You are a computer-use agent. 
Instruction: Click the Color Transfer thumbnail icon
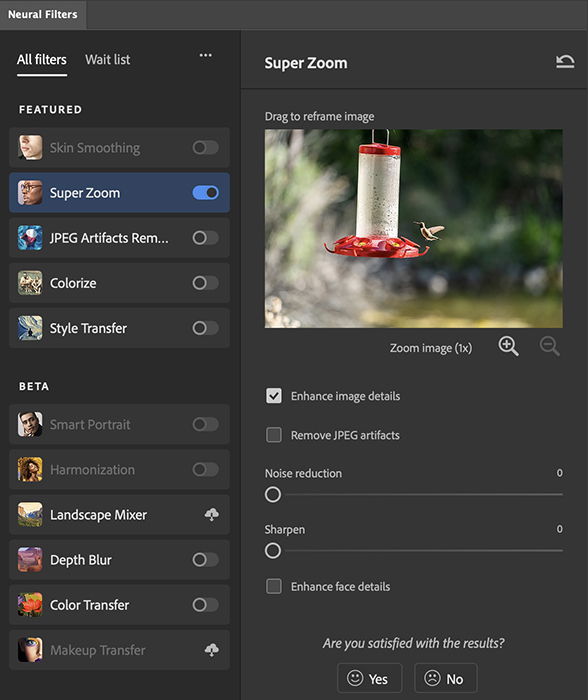tap(30, 605)
